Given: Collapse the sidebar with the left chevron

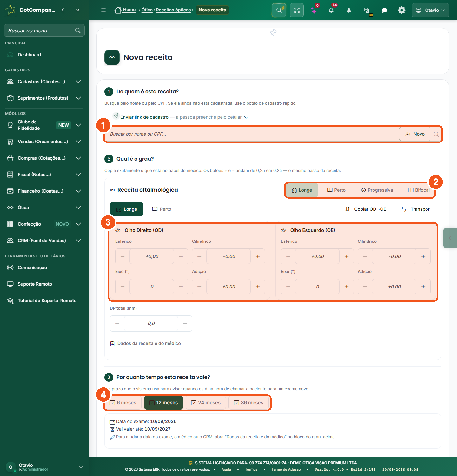Looking at the screenshot, I should coord(63,10).
